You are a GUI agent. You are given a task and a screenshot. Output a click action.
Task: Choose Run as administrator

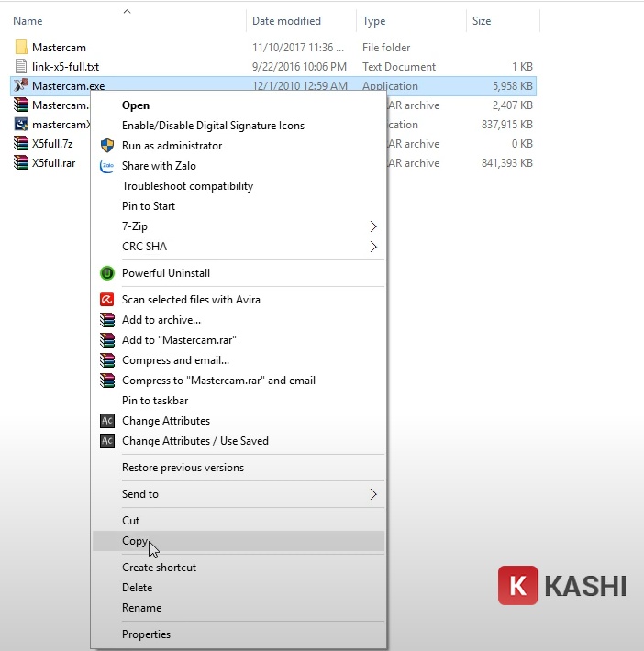(172, 146)
